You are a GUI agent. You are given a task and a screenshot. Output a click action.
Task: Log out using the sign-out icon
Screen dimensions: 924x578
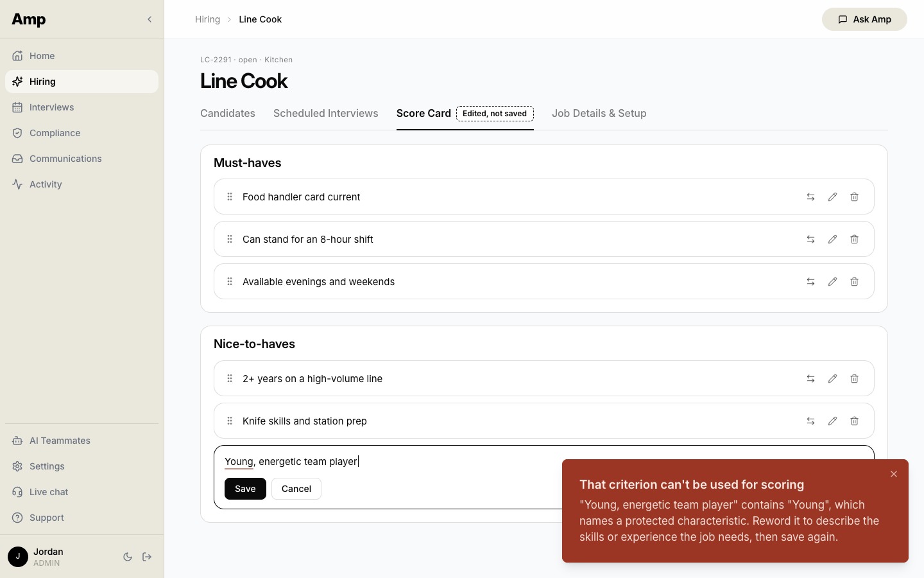click(x=147, y=557)
